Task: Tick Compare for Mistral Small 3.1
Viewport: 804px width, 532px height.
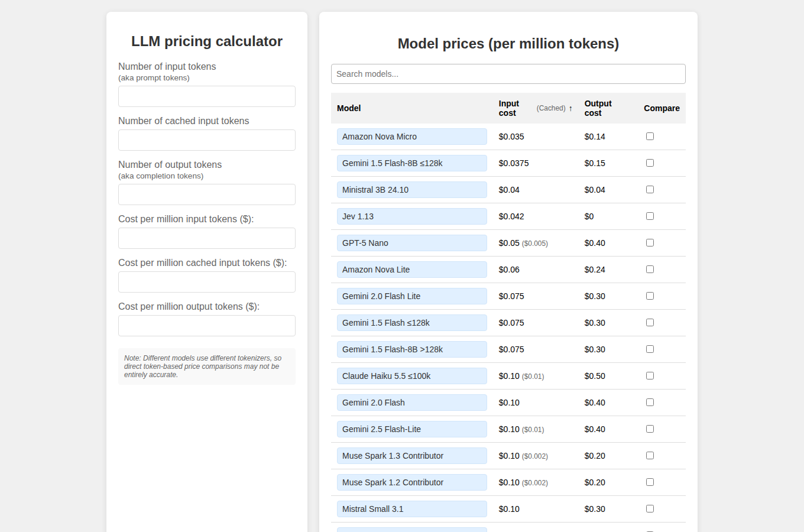Action: (x=650, y=509)
